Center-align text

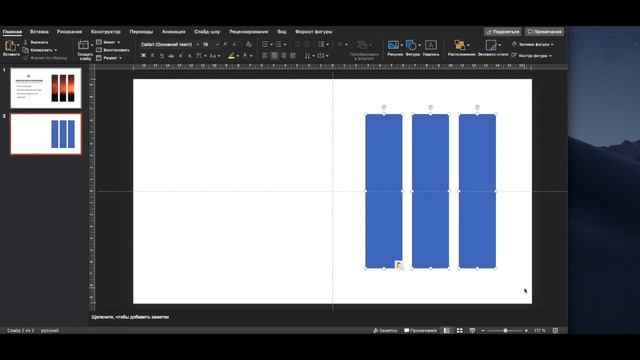[x=274, y=56]
